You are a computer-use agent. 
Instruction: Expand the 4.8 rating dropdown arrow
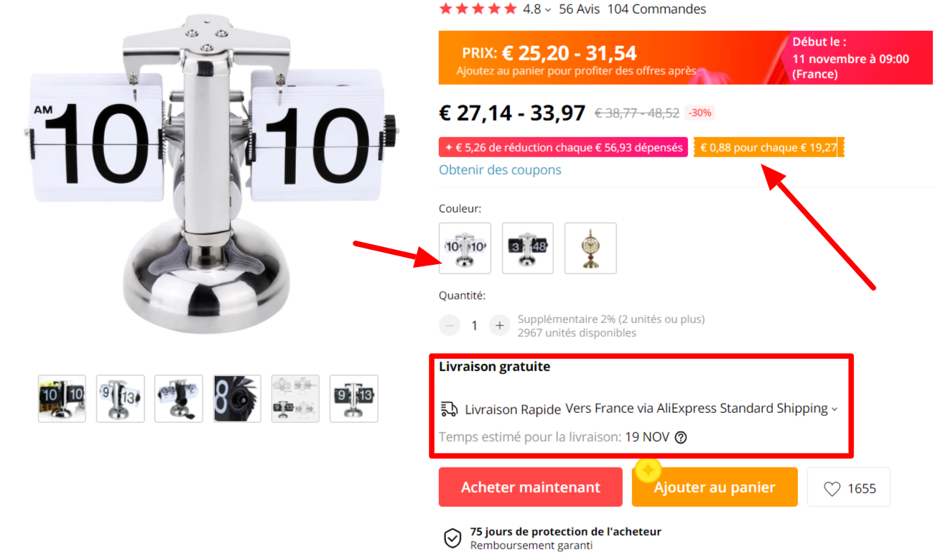point(548,9)
